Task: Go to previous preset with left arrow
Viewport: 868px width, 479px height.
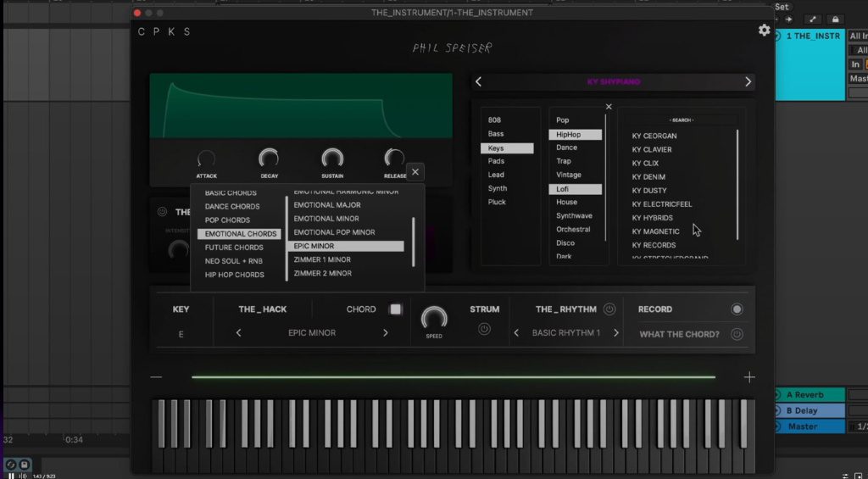Action: coord(478,82)
